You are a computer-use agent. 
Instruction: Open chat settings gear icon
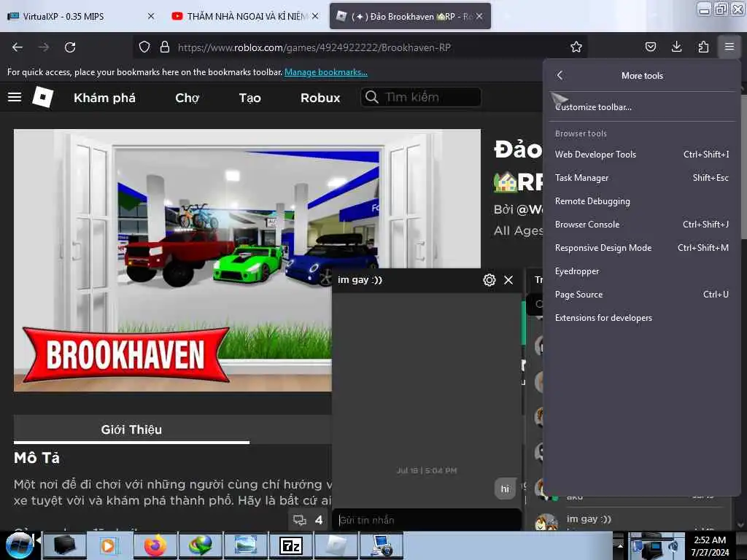pos(489,280)
